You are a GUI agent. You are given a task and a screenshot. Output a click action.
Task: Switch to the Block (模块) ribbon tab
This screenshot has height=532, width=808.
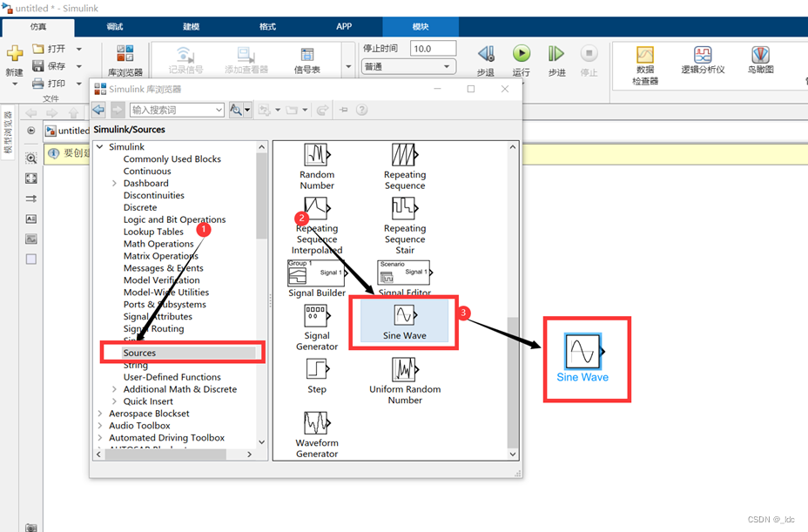(x=421, y=26)
